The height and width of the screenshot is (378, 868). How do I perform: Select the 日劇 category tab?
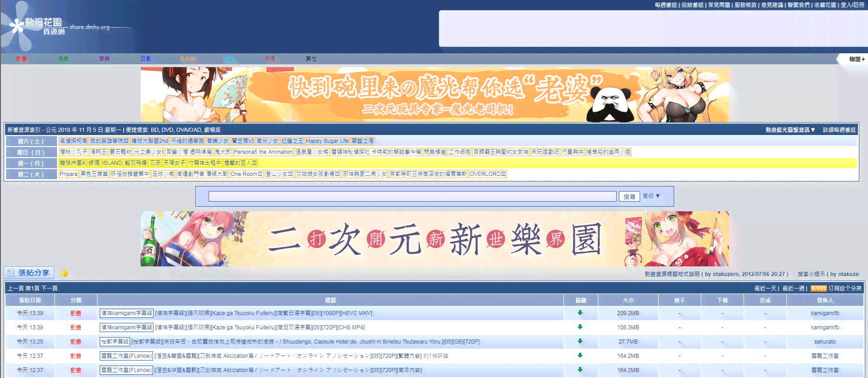146,59
